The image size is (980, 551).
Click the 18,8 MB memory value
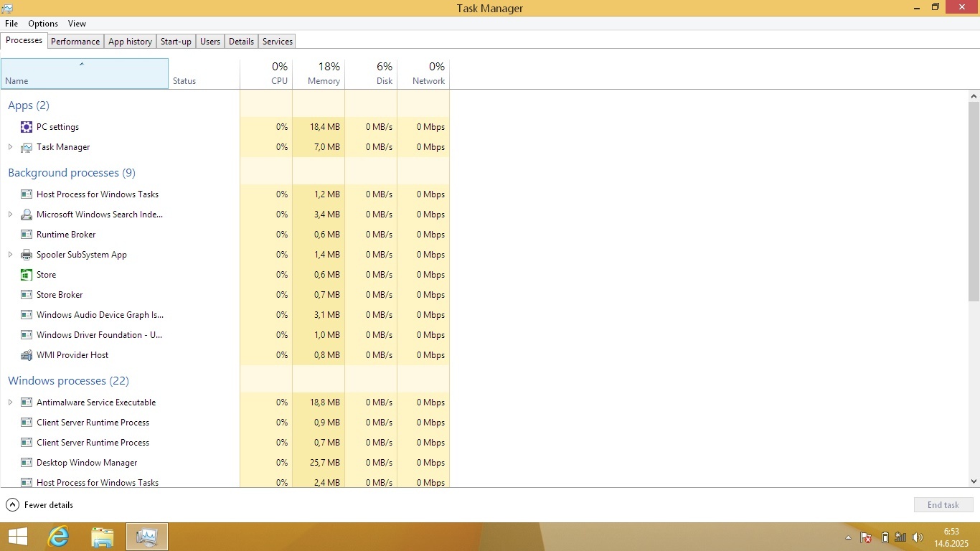tap(325, 402)
